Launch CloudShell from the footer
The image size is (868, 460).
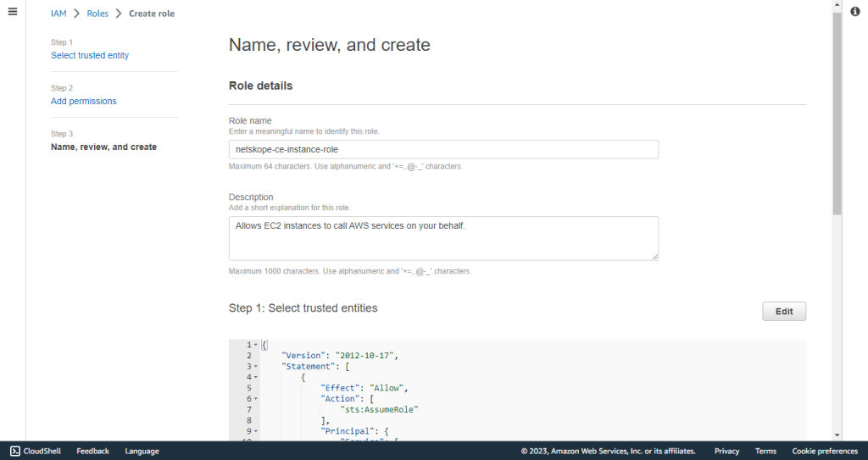[x=36, y=452]
